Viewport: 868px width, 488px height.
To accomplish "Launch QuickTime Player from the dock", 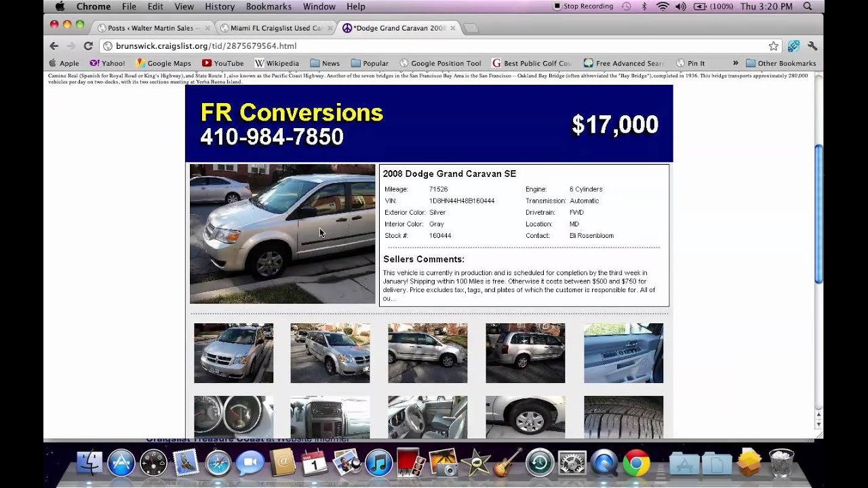I will click(604, 464).
